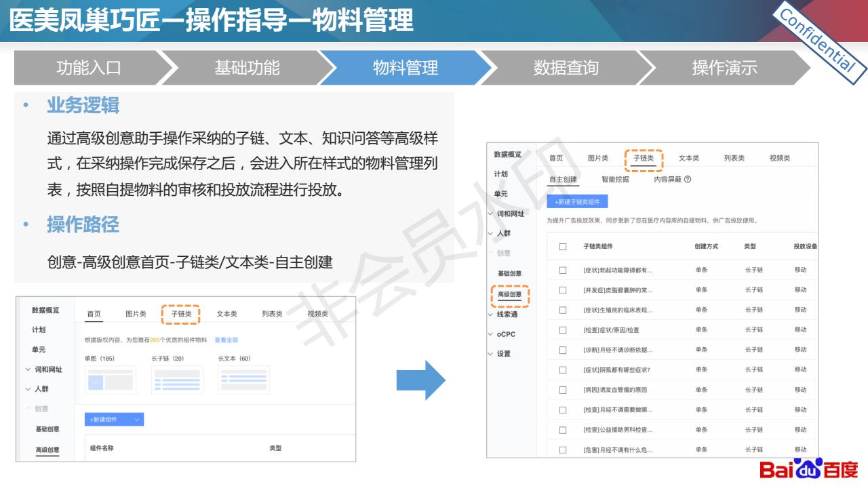Check the row [症状]阴虱都有哪些症状?
Image resolution: width=868 pixels, height=488 pixels.
click(563, 370)
